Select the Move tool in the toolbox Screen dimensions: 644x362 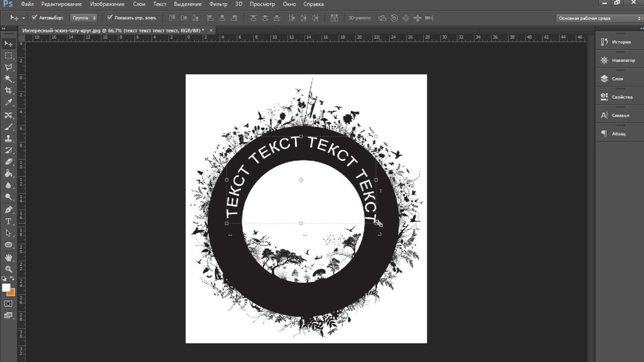coord(9,44)
